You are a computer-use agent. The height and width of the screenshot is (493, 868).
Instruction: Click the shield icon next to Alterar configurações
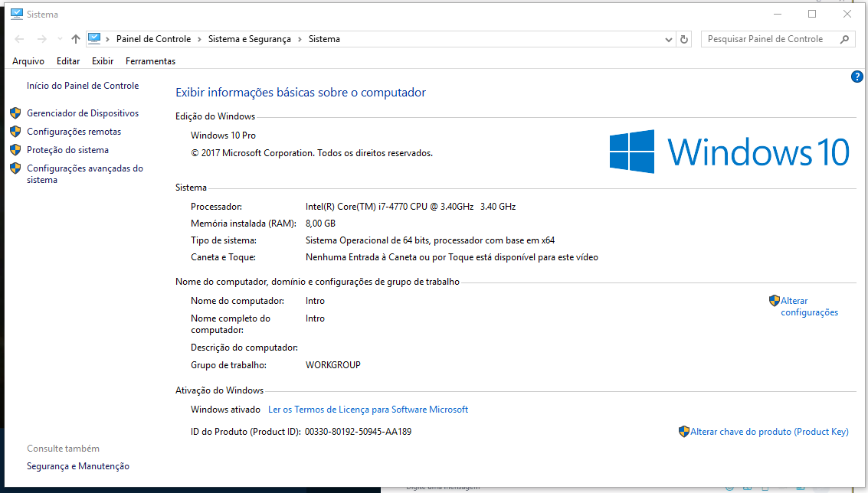(775, 300)
